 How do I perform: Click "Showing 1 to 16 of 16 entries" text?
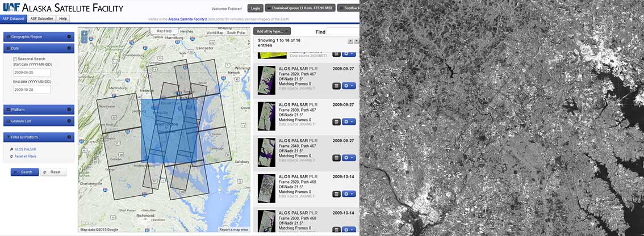(x=279, y=43)
